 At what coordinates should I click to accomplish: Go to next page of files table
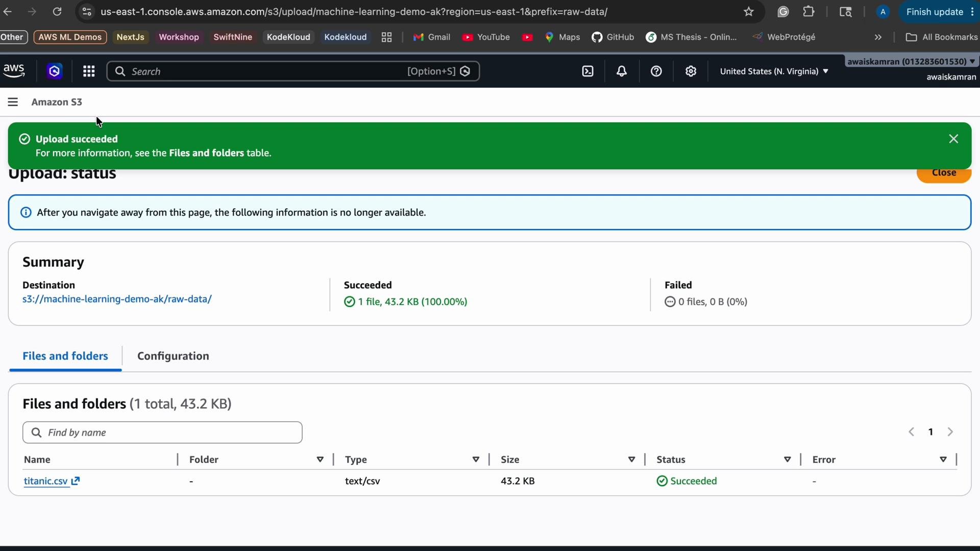click(950, 432)
